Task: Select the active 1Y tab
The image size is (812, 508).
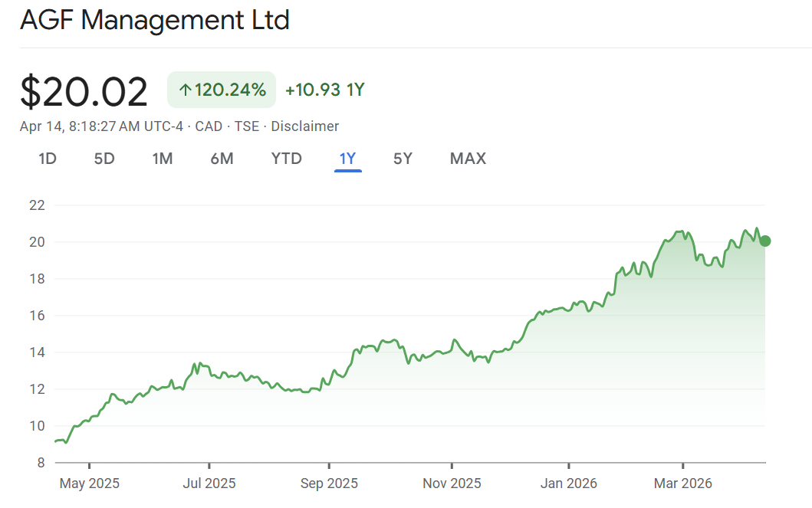Action: 347,159
